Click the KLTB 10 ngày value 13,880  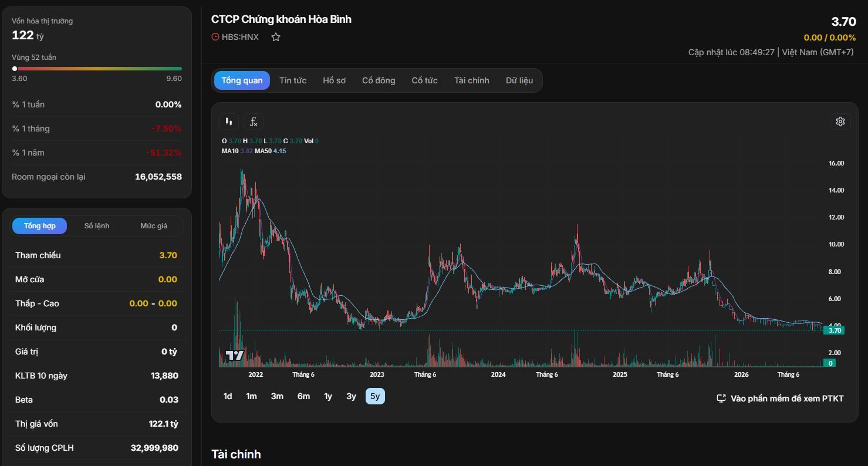(164, 376)
